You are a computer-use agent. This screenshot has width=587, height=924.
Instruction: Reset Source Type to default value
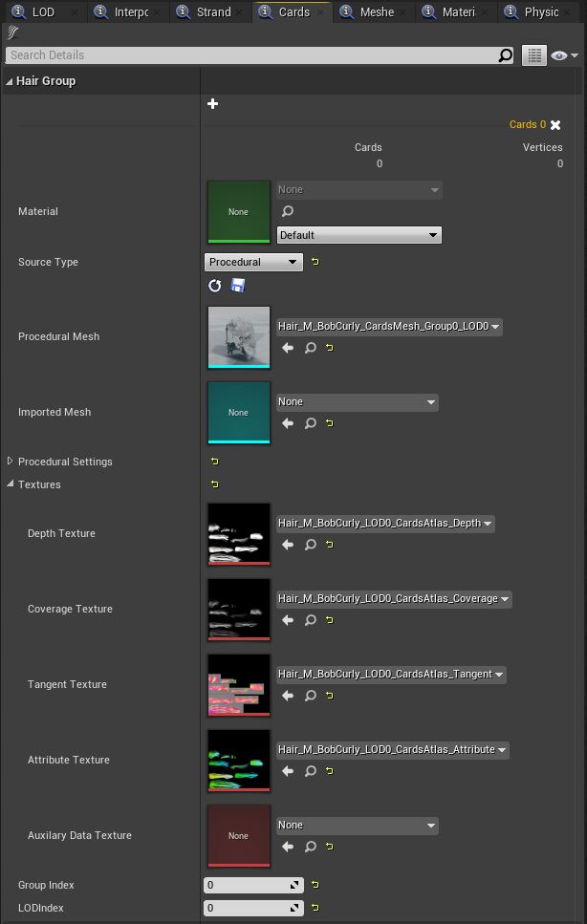point(315,262)
